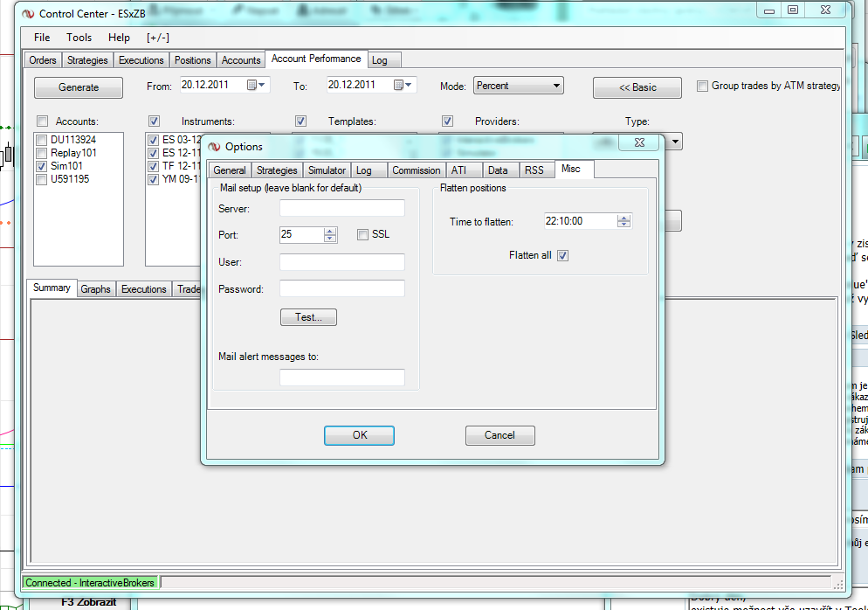Open the Help menu
The height and width of the screenshot is (610, 868).
coord(119,37)
